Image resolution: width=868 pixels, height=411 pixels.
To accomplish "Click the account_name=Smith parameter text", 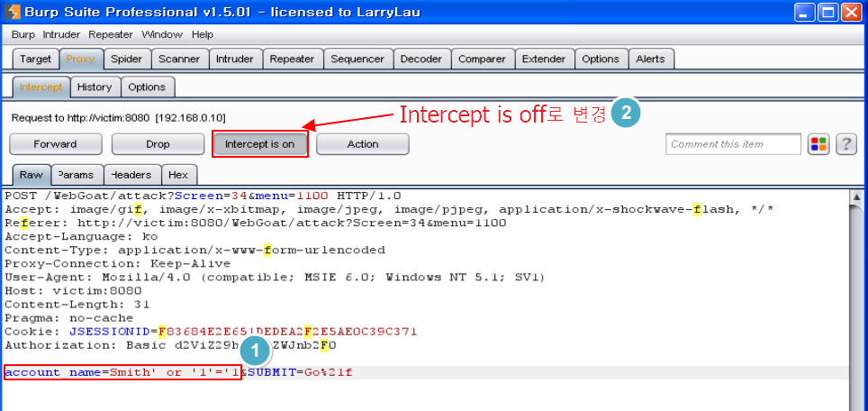I will tap(122, 372).
